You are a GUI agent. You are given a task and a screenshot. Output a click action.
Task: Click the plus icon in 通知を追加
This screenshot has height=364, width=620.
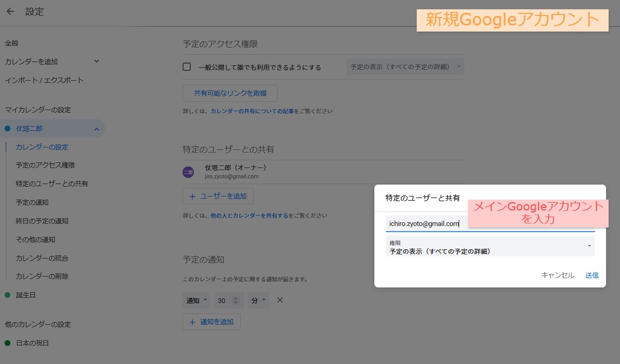tap(192, 322)
